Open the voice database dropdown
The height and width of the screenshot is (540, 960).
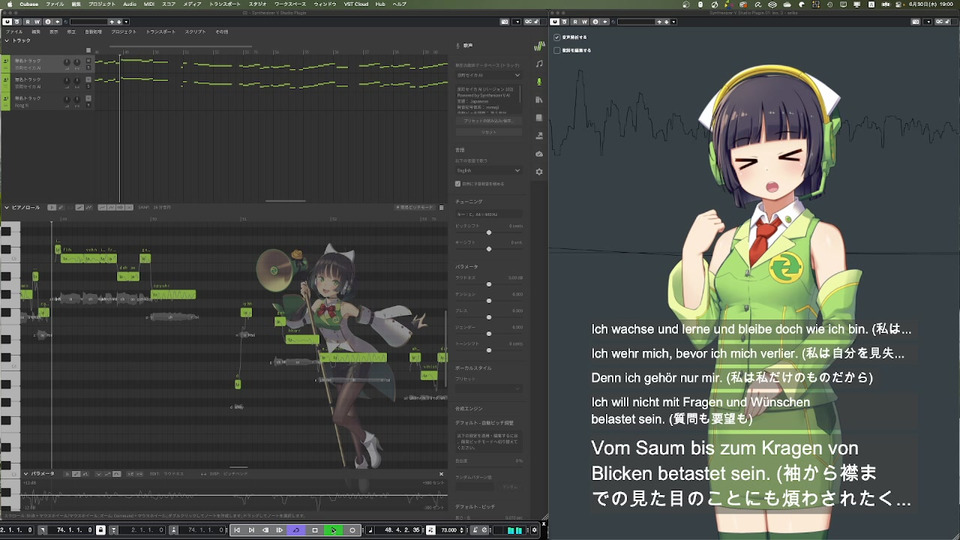coord(488,75)
